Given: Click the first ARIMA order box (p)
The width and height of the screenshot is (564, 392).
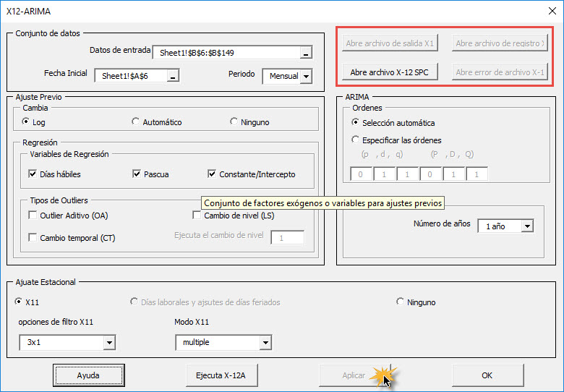Looking at the screenshot, I should (361, 174).
